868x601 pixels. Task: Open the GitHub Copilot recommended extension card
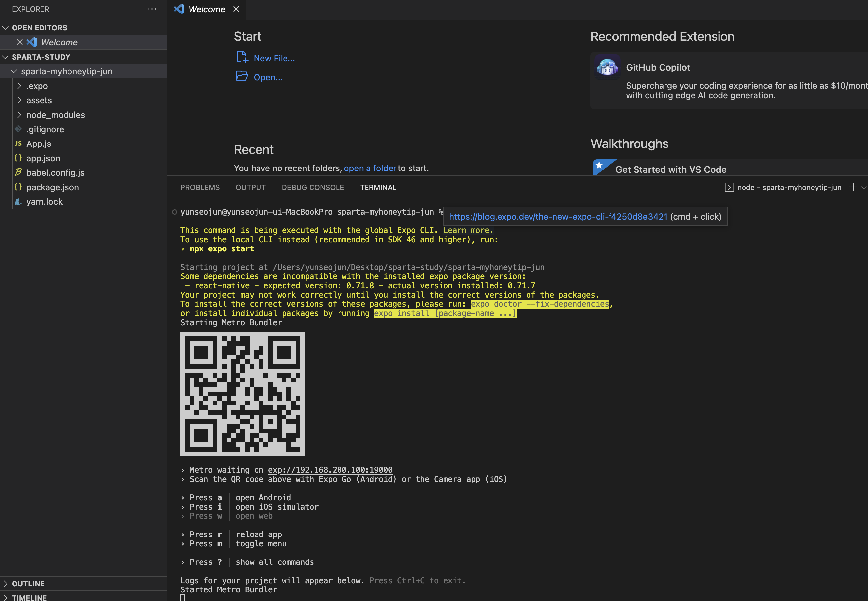click(729, 81)
